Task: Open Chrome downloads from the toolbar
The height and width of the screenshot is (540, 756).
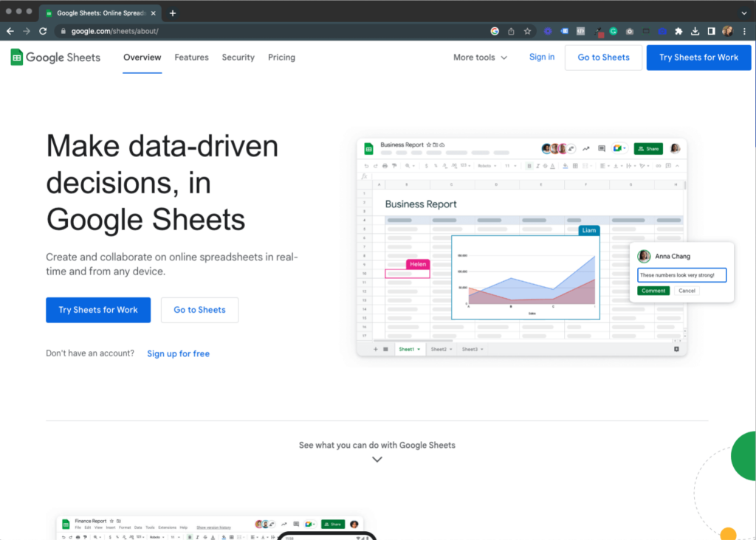Action: tap(695, 31)
